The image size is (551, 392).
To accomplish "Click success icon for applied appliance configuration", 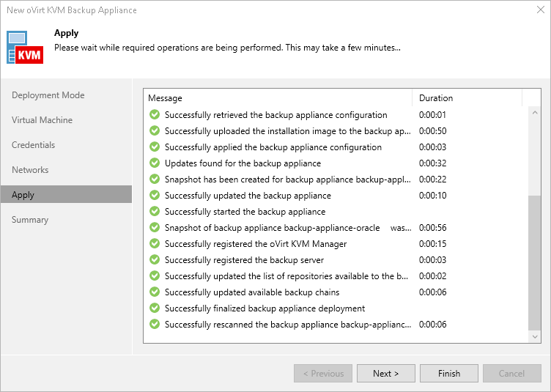I will 155,147.
